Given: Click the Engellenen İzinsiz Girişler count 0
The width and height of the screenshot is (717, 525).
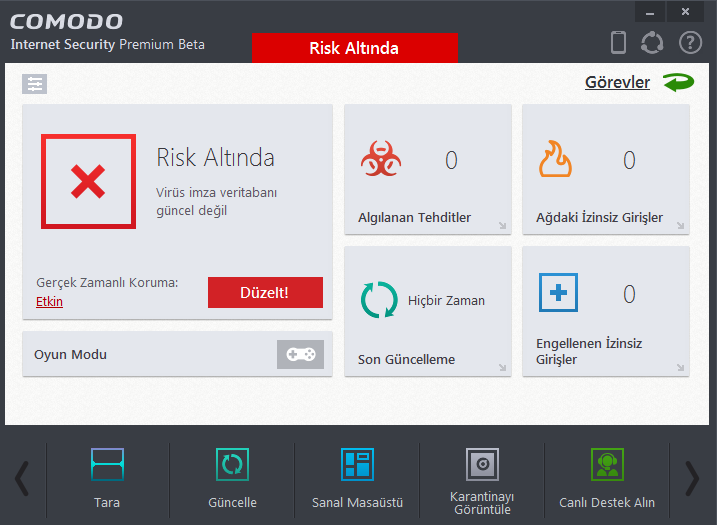Looking at the screenshot, I should pos(629,294).
